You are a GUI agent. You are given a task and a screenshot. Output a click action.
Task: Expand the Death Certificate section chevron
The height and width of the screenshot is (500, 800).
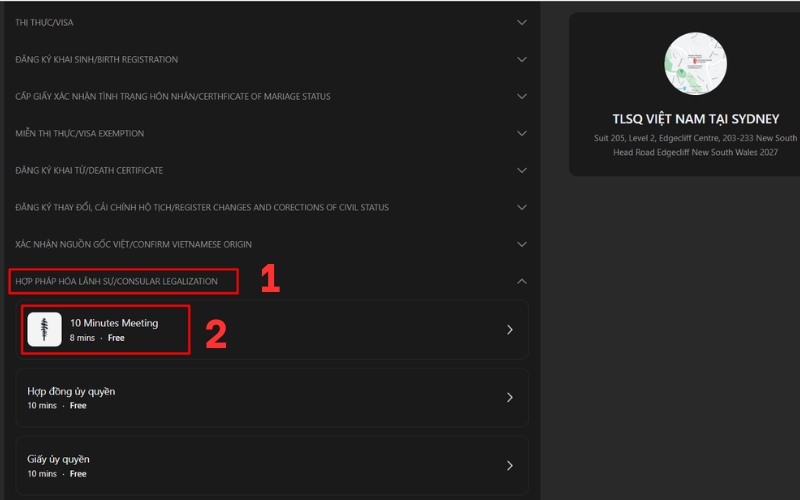(x=521, y=170)
